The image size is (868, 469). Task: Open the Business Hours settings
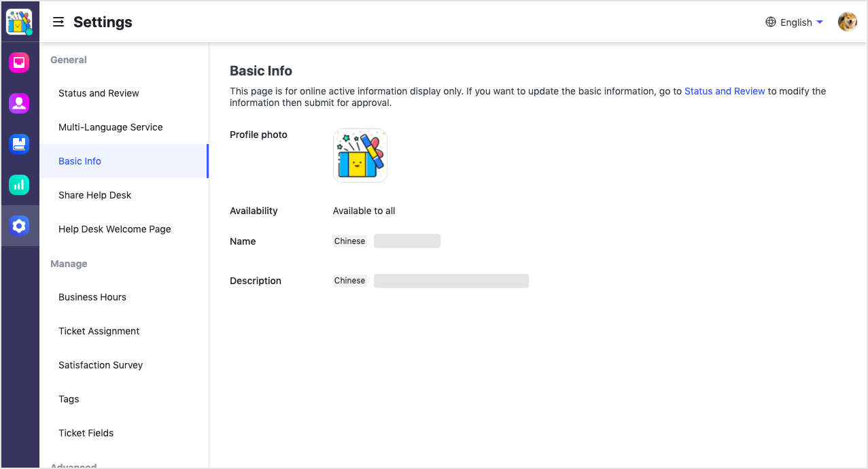coord(92,297)
